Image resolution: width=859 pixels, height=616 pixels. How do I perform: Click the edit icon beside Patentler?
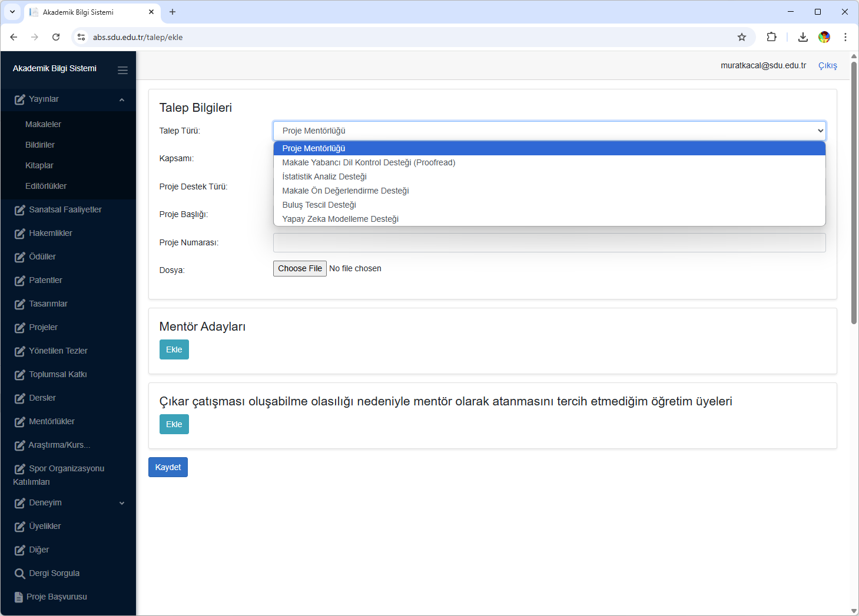click(19, 281)
